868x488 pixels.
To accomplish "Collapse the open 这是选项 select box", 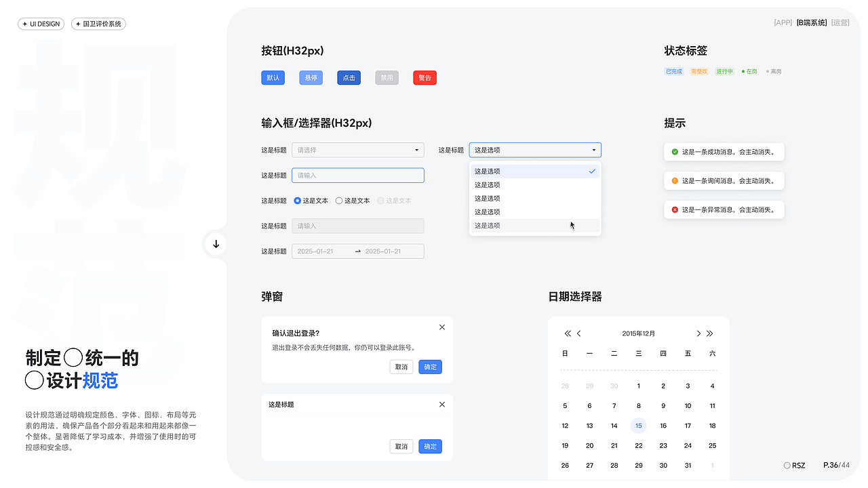I will point(535,150).
